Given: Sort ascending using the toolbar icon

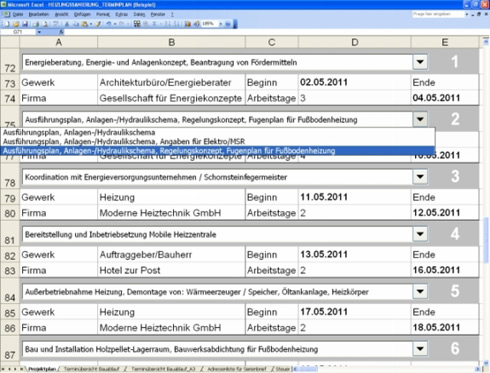Looking at the screenshot, I should coord(167,24).
